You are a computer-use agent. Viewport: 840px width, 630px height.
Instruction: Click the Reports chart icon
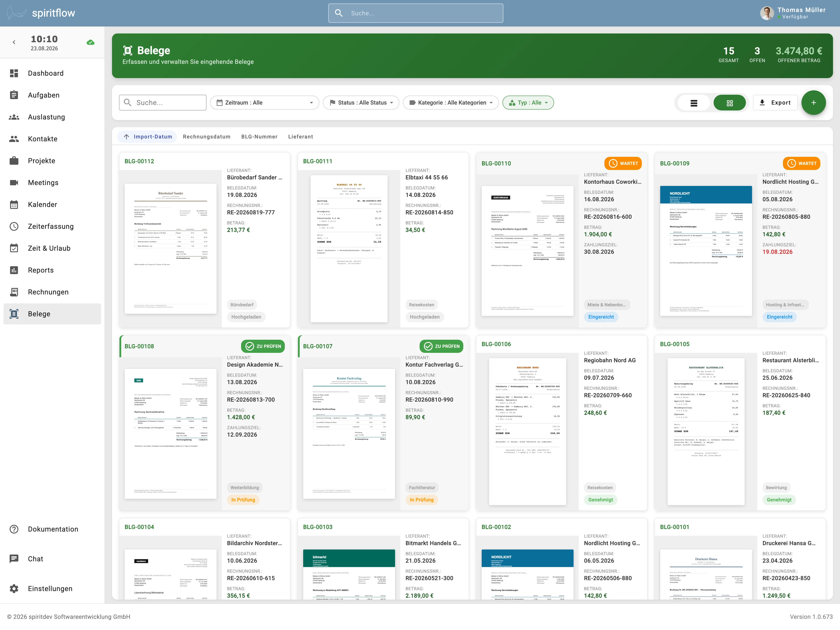pyautogui.click(x=14, y=270)
